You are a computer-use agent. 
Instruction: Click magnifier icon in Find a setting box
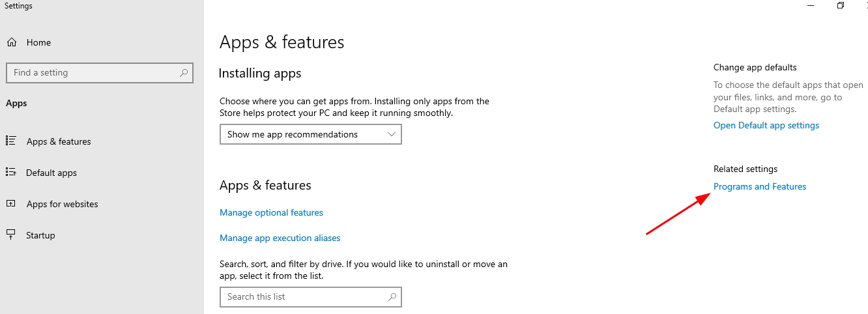point(184,73)
